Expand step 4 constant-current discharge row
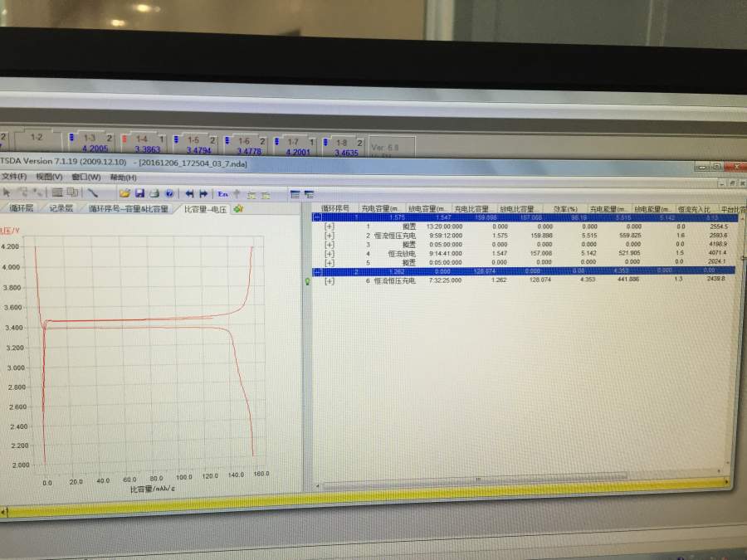 point(330,253)
